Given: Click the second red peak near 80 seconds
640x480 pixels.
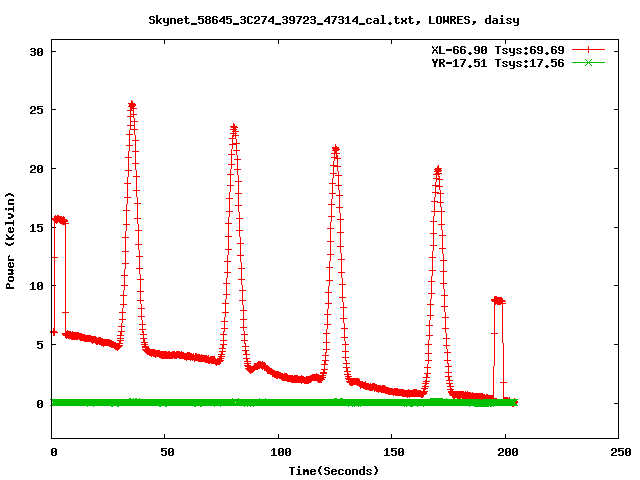Looking at the screenshot, I should tap(234, 129).
